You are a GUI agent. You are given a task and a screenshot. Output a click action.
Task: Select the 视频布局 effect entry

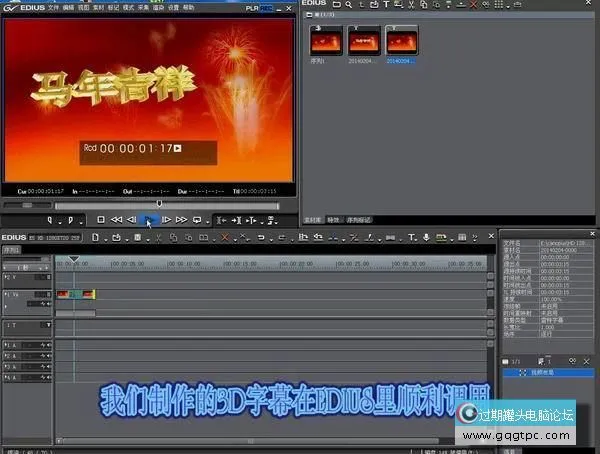pos(548,372)
